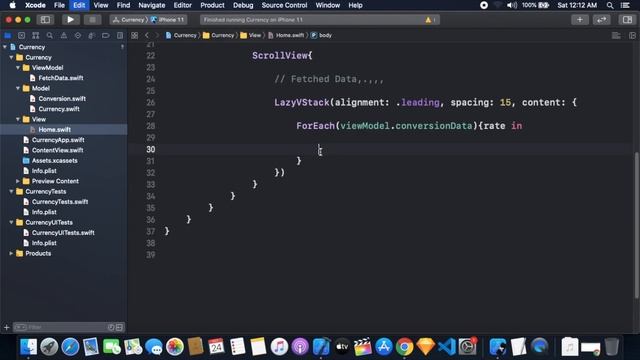Screen dimensions: 640x360
Task: Open the Issue navigator warning icon
Action: click(64, 36)
